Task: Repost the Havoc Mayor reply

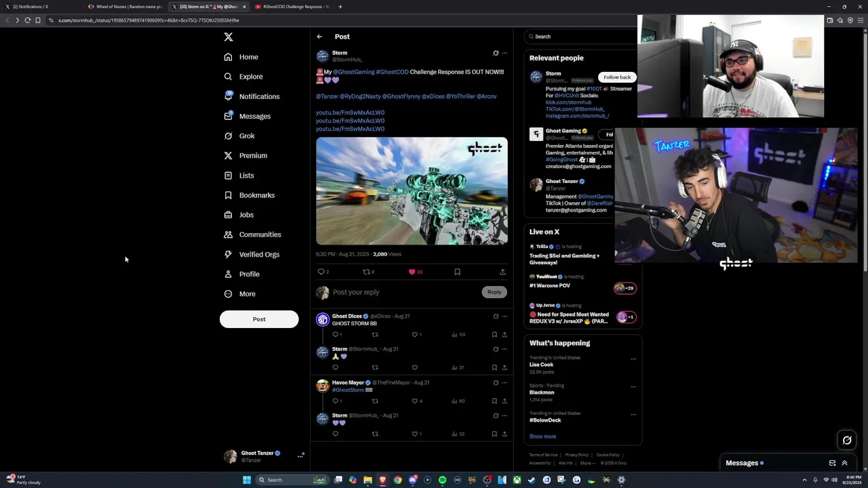Action: click(x=375, y=401)
